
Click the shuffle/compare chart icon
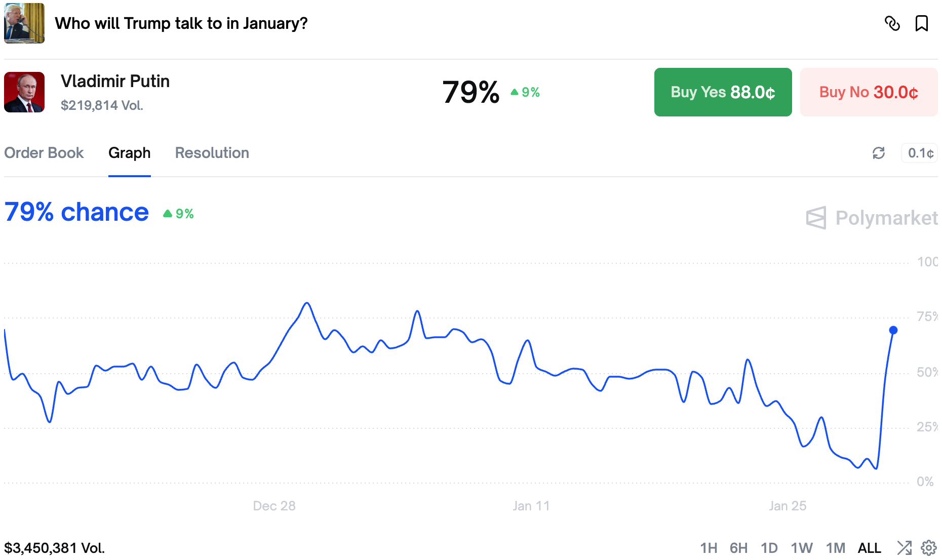[904, 548]
